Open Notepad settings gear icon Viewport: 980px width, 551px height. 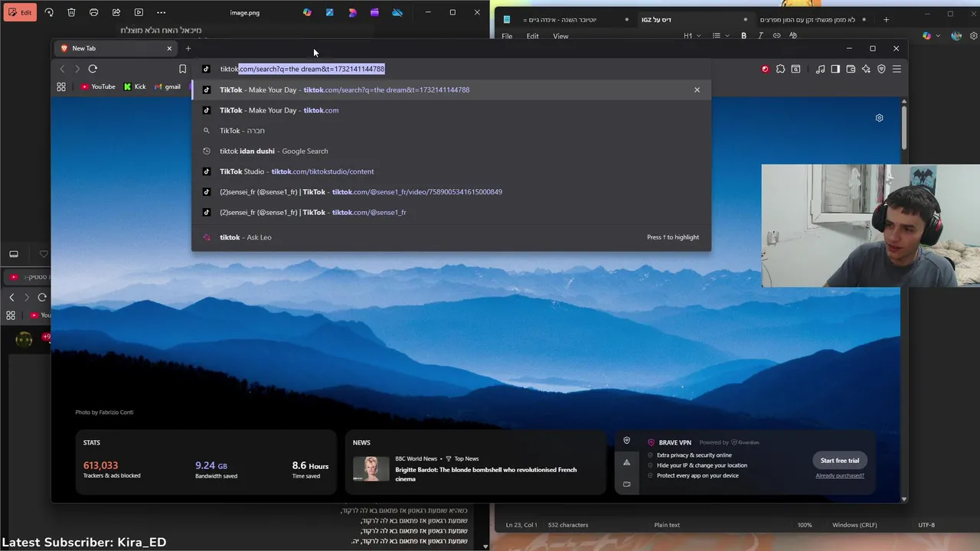coord(974,36)
